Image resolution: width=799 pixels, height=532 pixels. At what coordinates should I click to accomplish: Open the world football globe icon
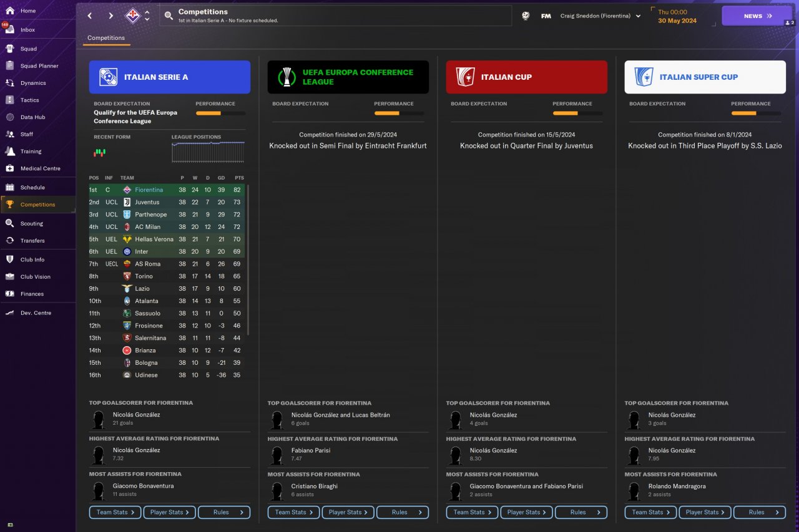coord(526,16)
